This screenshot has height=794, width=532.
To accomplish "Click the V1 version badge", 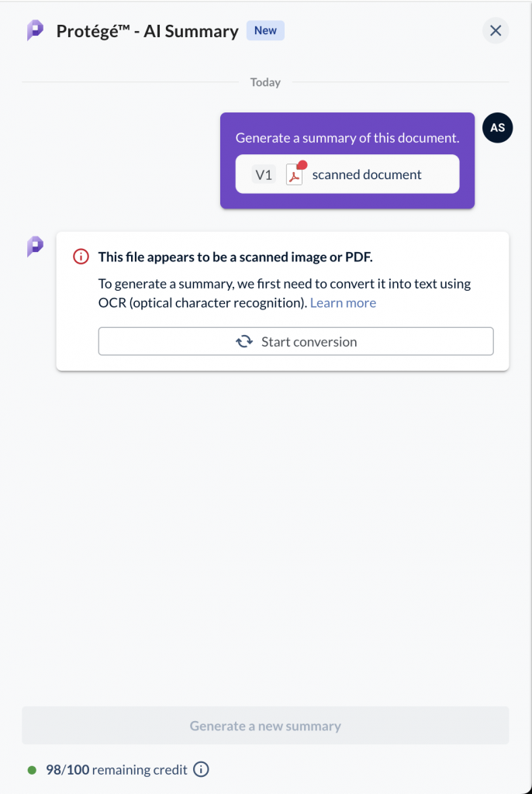I will click(264, 174).
